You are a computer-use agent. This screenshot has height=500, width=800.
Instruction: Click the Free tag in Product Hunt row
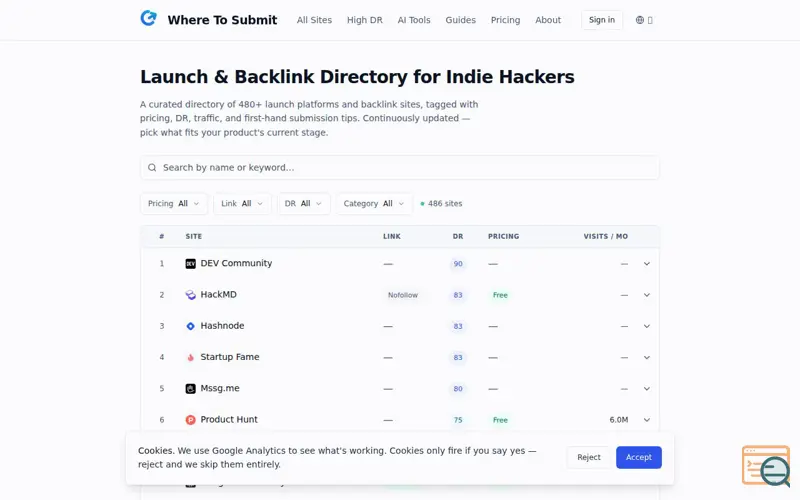point(500,420)
